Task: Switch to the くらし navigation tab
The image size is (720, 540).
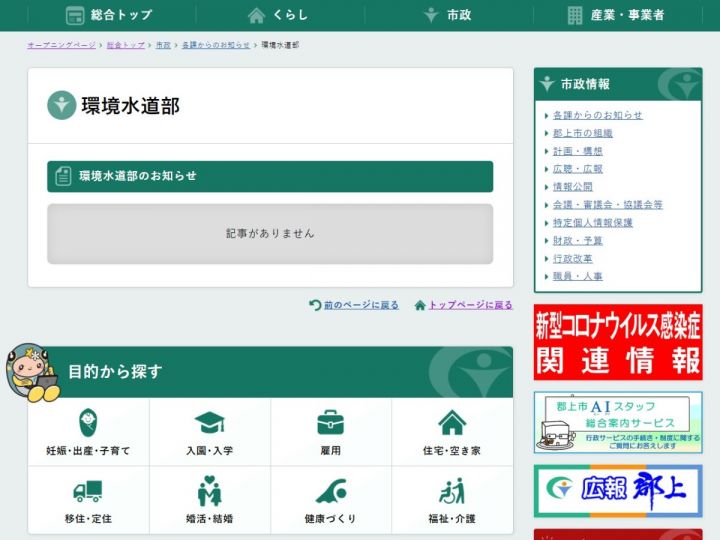Action: tap(278, 15)
